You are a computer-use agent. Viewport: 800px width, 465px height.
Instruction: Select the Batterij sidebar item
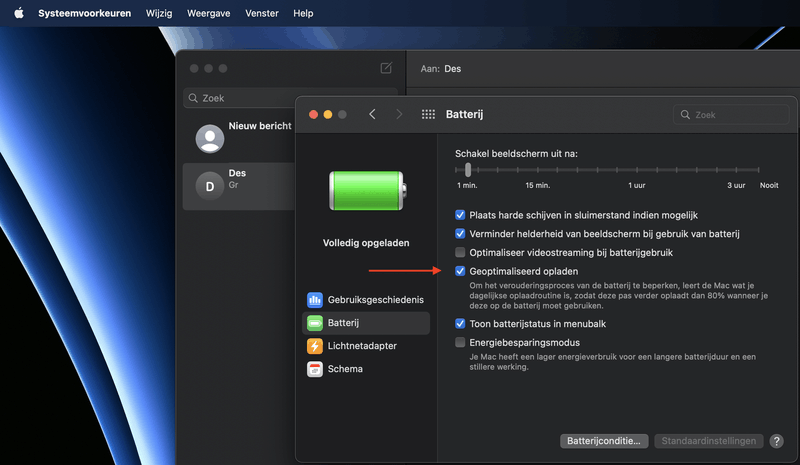point(366,323)
